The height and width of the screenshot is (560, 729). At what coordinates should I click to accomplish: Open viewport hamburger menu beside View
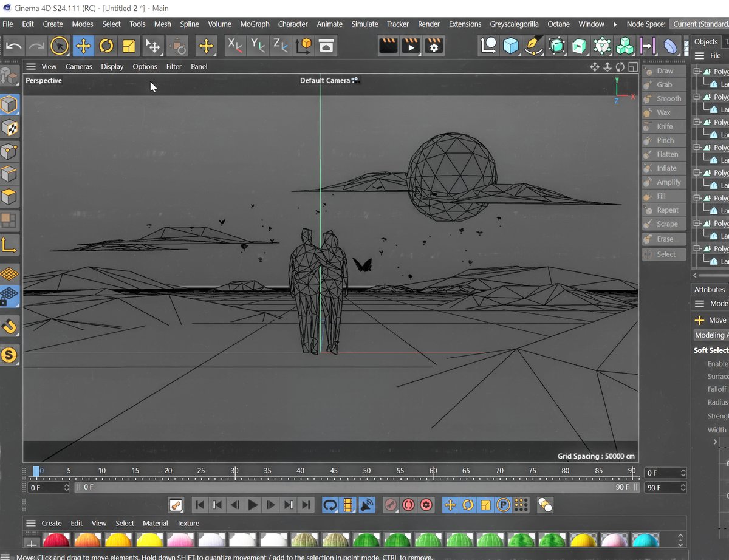[31, 66]
